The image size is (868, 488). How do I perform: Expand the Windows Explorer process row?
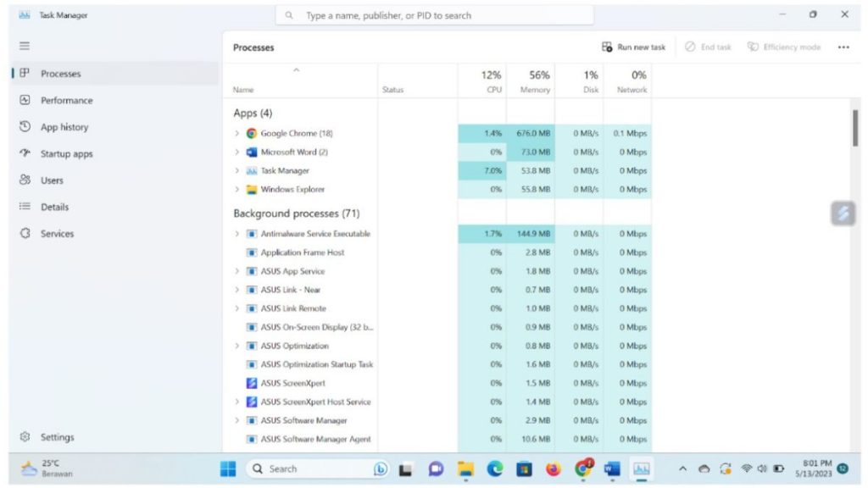point(237,189)
